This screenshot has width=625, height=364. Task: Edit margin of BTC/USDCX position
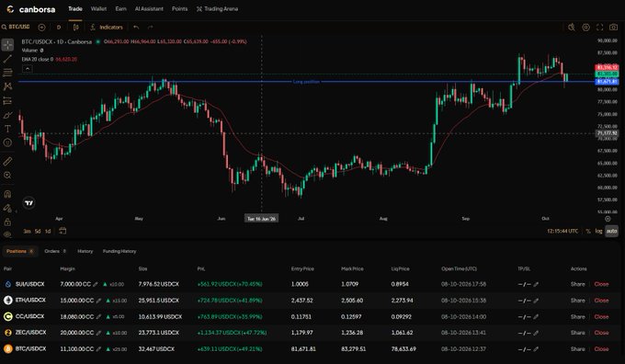[x=98, y=349]
